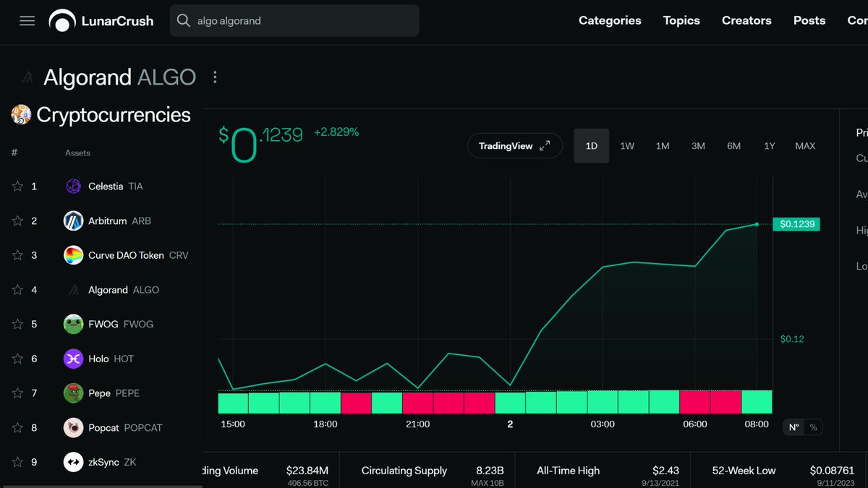The image size is (868, 488).
Task: Click the Holo coin icon
Action: pos(74,359)
